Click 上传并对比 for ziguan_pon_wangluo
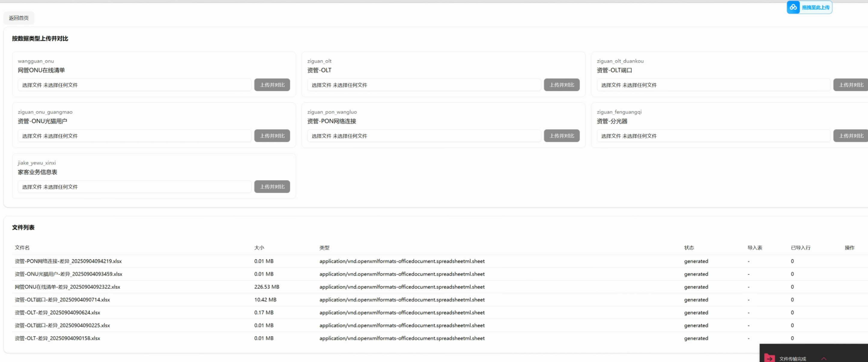Image resolution: width=868 pixels, height=362 pixels. (x=561, y=136)
